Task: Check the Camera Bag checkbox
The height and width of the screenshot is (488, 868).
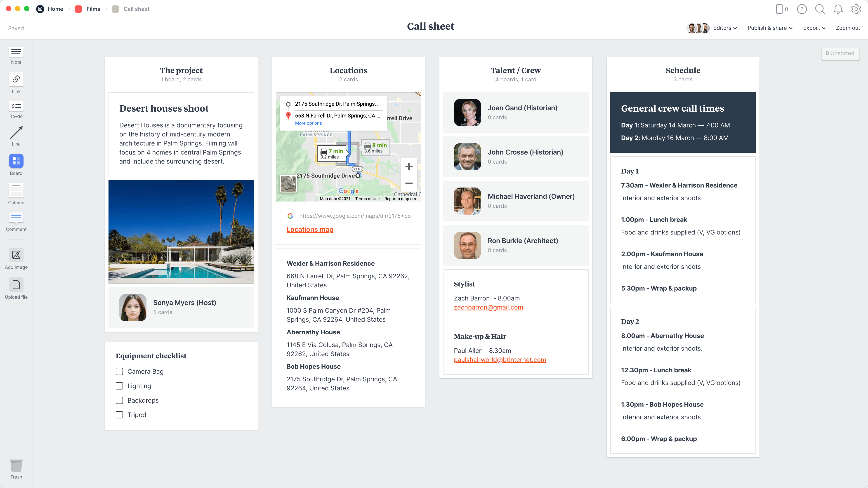Action: pos(119,371)
